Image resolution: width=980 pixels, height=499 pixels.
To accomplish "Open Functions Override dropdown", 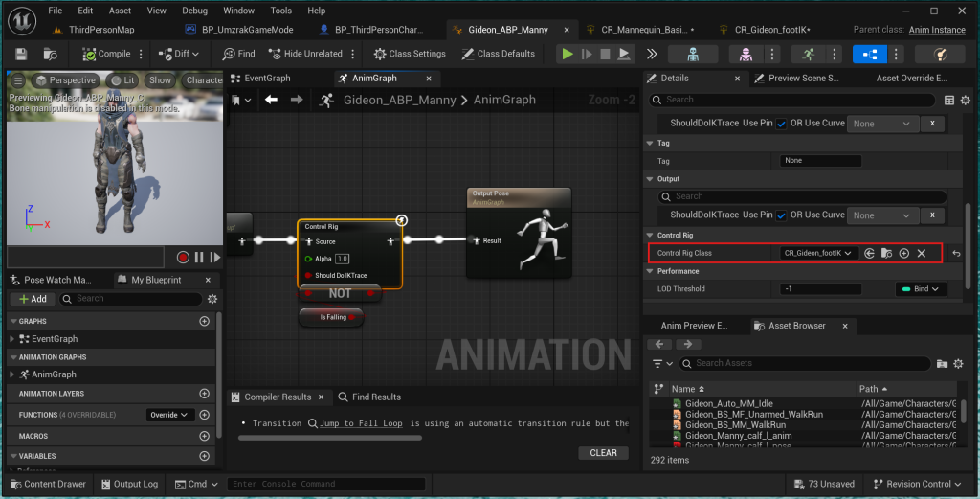I will click(169, 415).
